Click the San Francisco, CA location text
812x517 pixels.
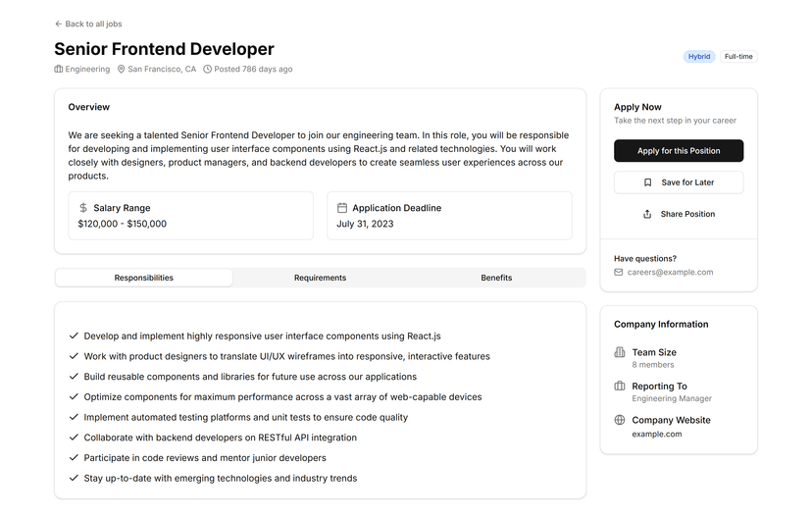pos(162,69)
